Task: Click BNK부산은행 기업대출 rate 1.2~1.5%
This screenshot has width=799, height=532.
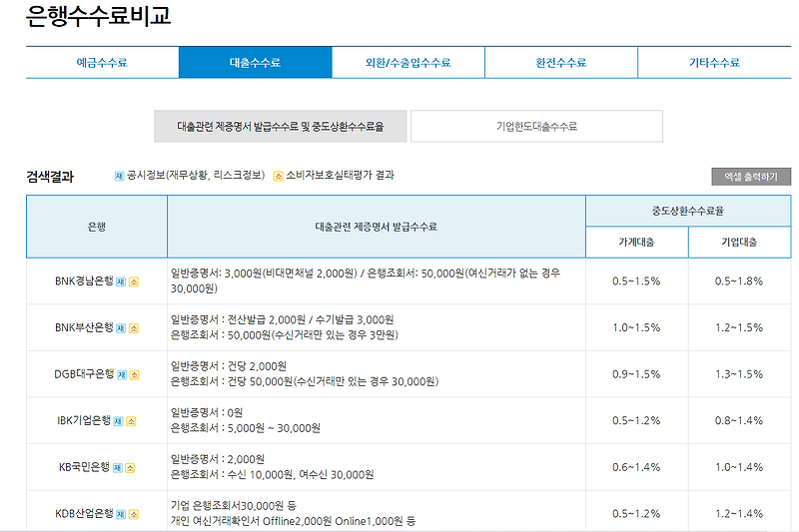Action: click(x=739, y=327)
